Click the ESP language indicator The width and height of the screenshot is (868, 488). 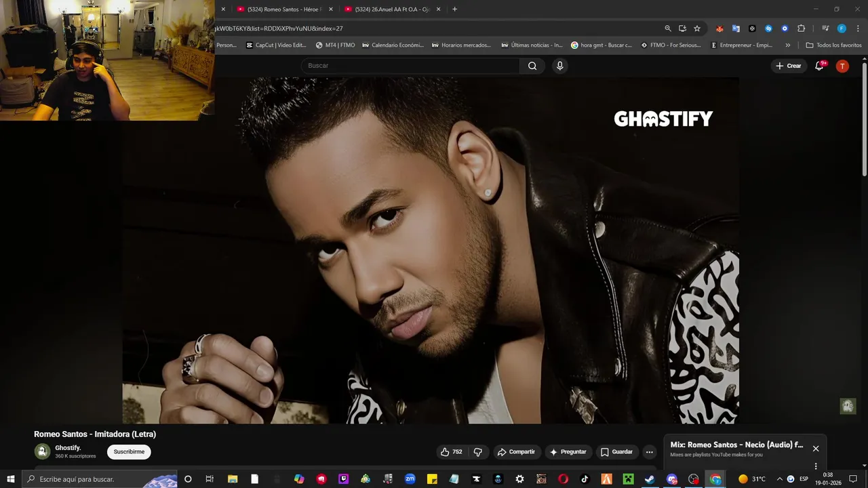(804, 479)
